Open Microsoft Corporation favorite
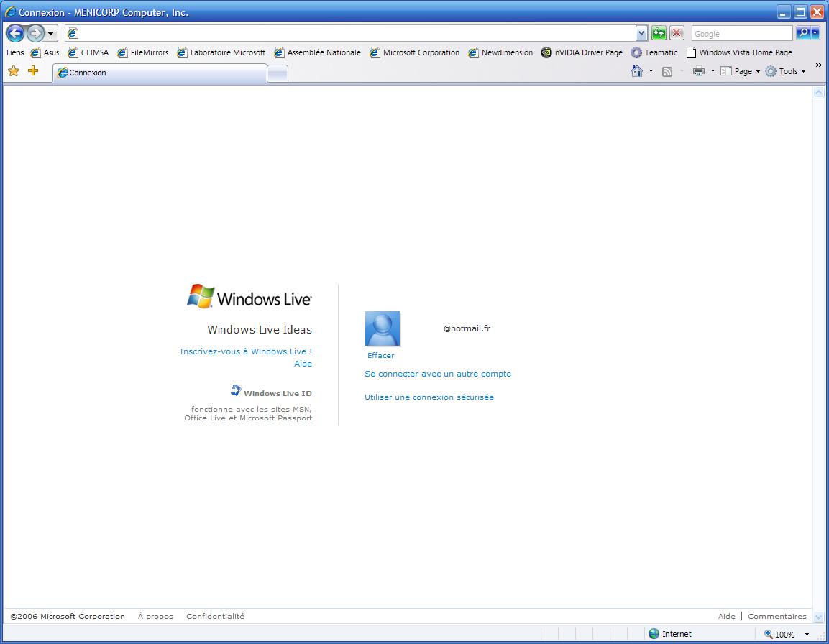Screen dimensions: 829x644 [414, 52]
